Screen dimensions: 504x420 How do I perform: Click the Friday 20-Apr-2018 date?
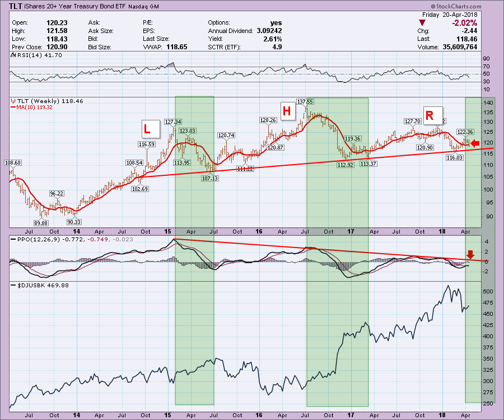click(x=450, y=15)
